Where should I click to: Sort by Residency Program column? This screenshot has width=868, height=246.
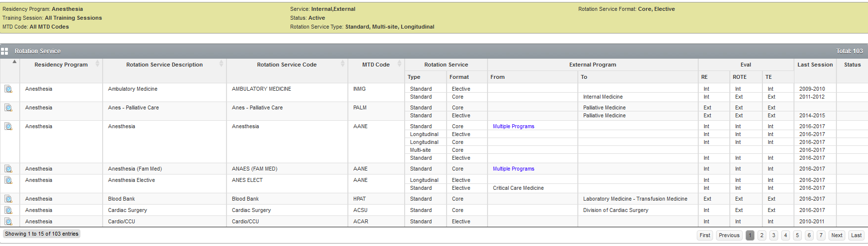click(61, 65)
